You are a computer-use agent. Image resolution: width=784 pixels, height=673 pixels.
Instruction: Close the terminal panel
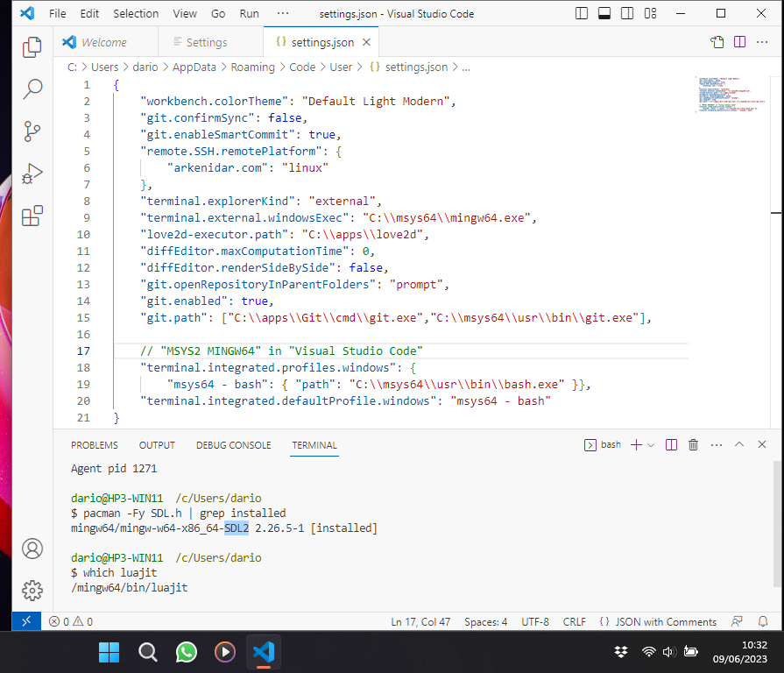point(762,444)
